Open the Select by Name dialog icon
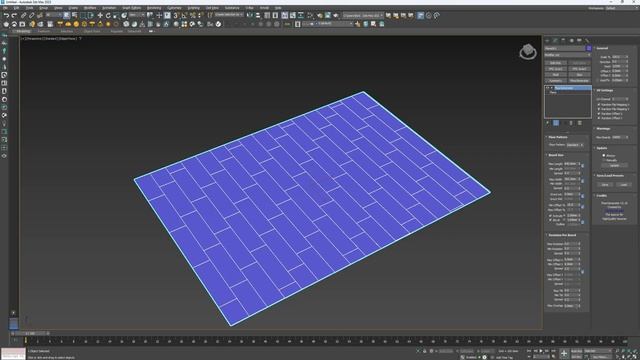 tap(74, 16)
